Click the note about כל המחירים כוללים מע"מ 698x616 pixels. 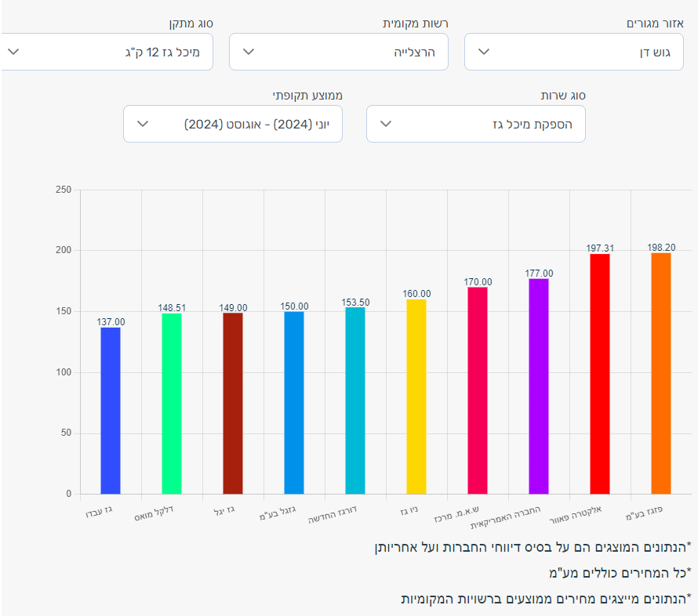[620, 573]
